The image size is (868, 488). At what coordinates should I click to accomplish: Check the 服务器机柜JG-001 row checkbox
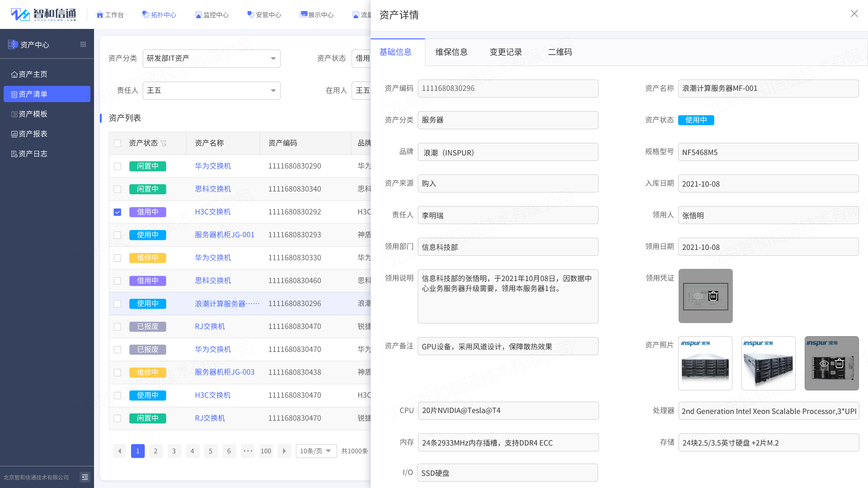click(117, 235)
